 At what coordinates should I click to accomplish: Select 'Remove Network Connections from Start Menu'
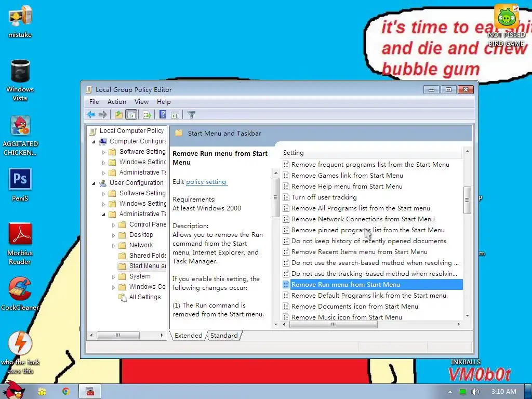pyautogui.click(x=363, y=219)
